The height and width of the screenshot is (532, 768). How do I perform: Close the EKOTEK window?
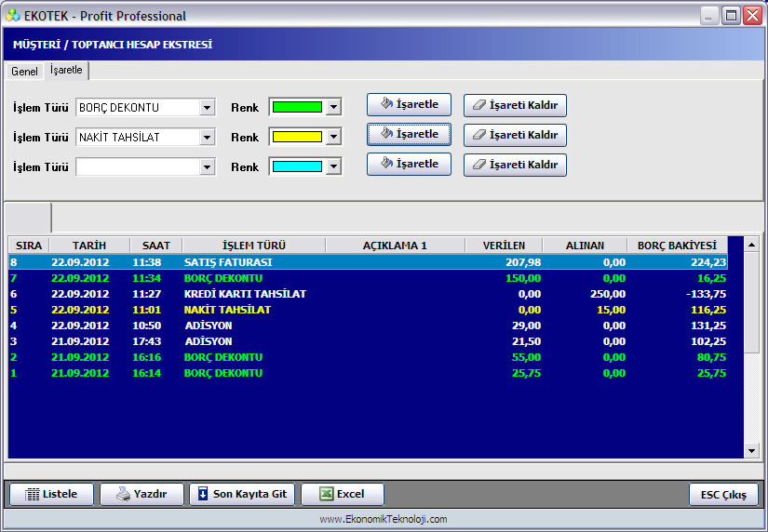[x=753, y=16]
